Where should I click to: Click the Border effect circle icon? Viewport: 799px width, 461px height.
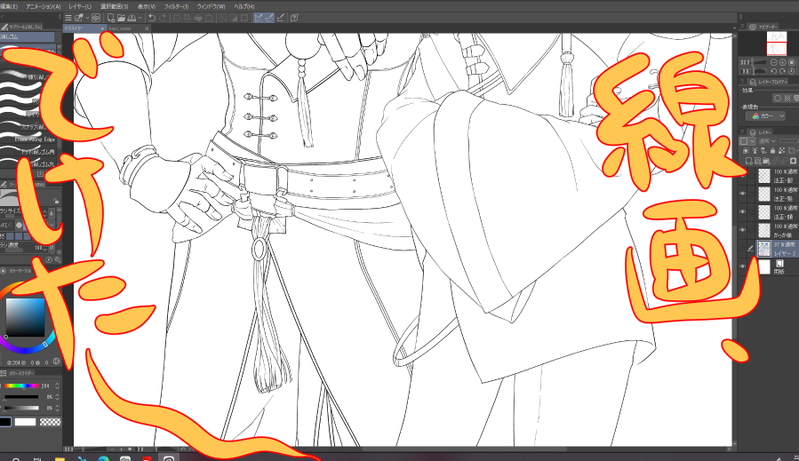777,98
